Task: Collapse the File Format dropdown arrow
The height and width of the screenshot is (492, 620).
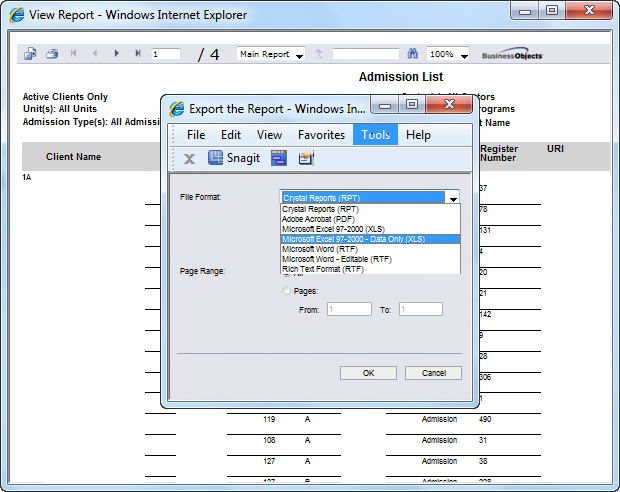Action: [453, 198]
